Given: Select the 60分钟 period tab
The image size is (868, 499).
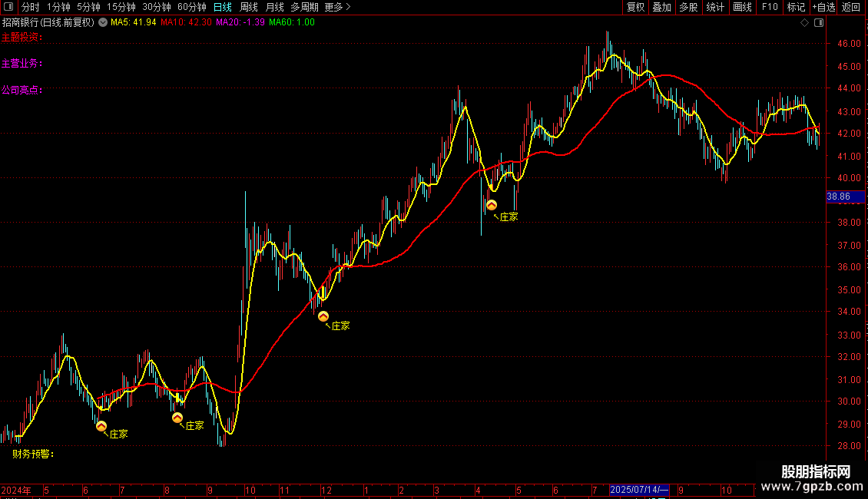Looking at the screenshot, I should click(x=191, y=7).
